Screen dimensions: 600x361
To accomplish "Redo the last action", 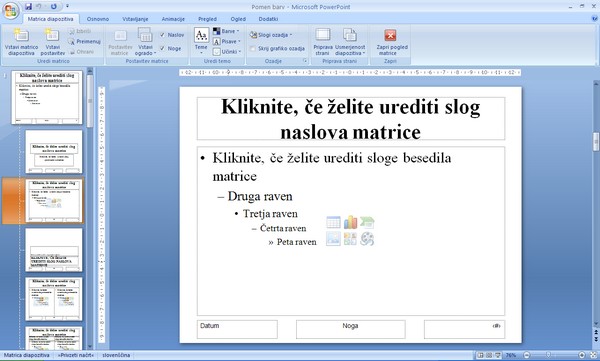I will pos(54,7).
